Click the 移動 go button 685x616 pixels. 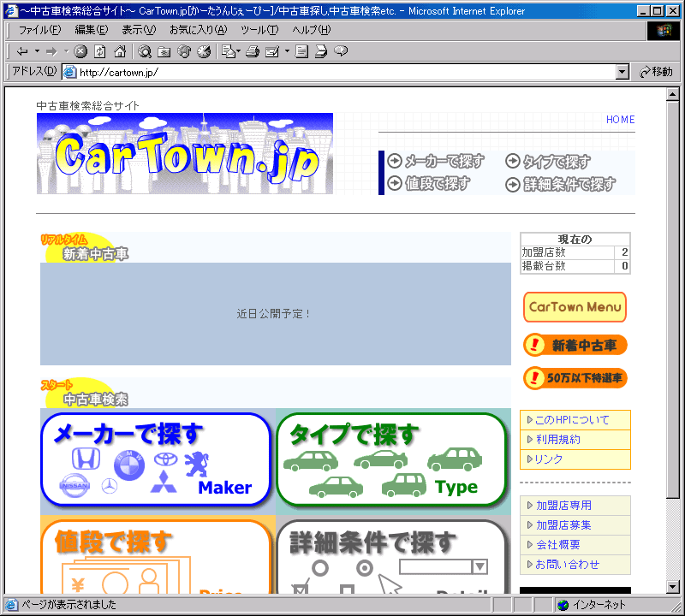pyautogui.click(x=656, y=72)
